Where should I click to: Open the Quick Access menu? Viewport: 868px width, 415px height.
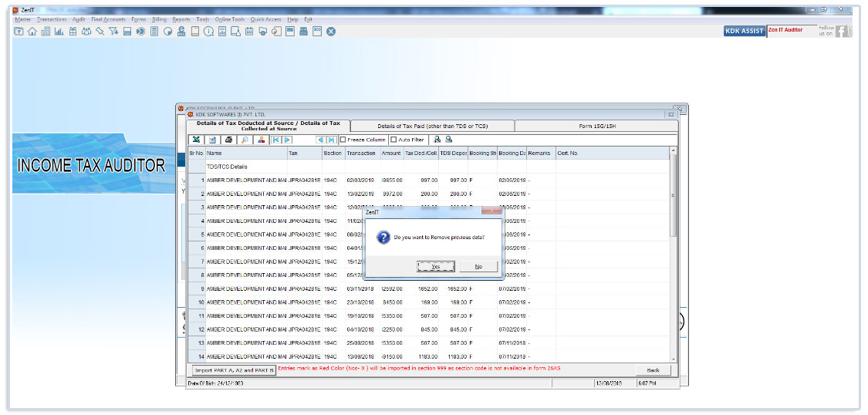coord(265,19)
